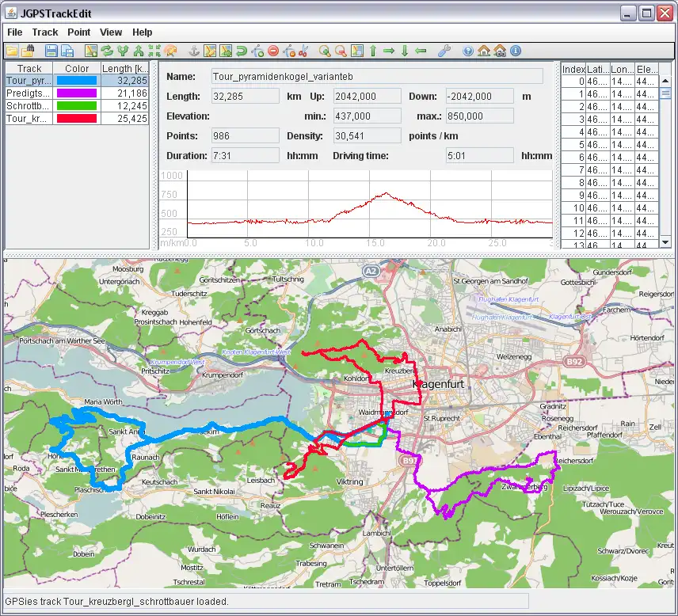678x616 pixels.
Task: Click the zoom out magnifier icon
Action: [341, 51]
